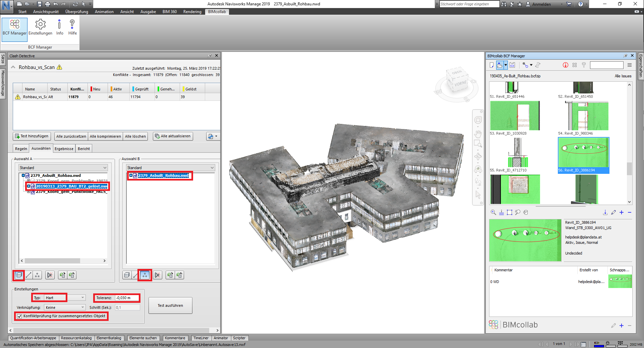This screenshot has width=644, height=348.
Task: Toggle Konfliktprüfung für zusammengesetztes Objekt checkbox
Action: pyautogui.click(x=19, y=316)
